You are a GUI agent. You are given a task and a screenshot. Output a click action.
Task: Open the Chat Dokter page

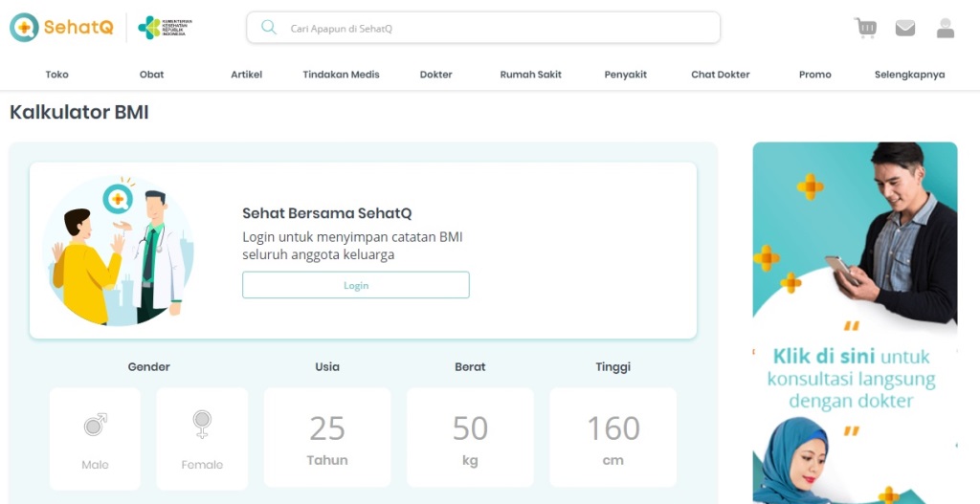click(720, 75)
